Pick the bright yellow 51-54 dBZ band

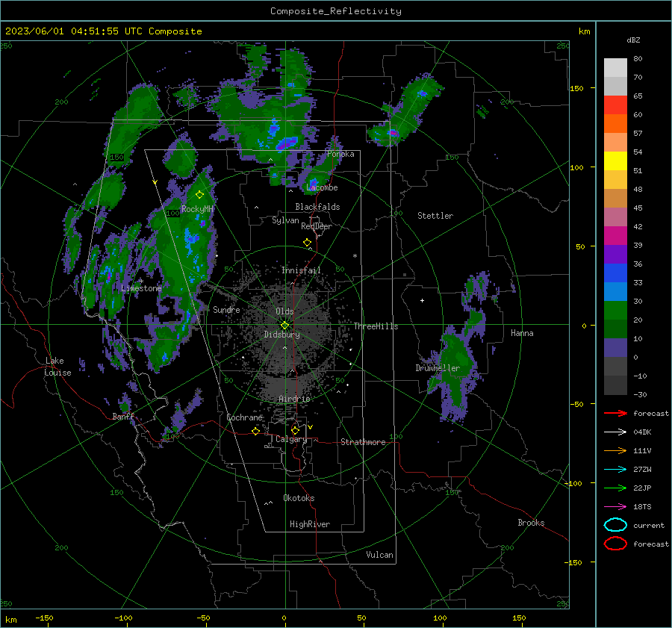[615, 161]
